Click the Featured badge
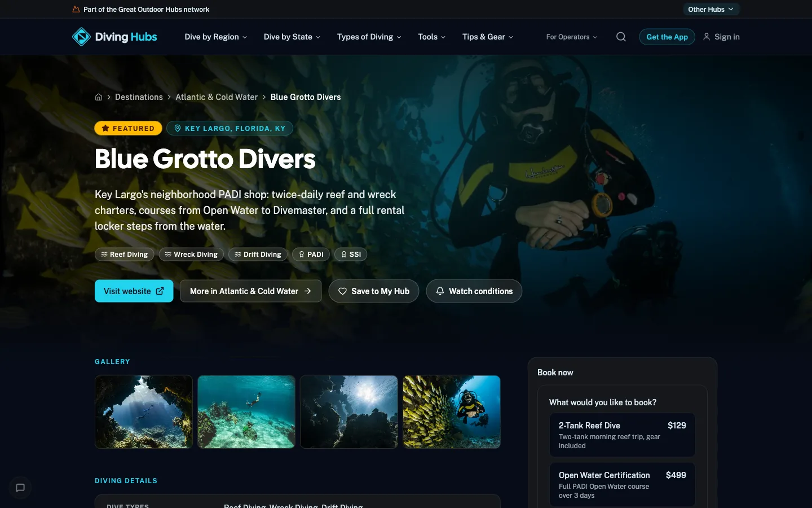This screenshot has width=812, height=508. (129, 128)
